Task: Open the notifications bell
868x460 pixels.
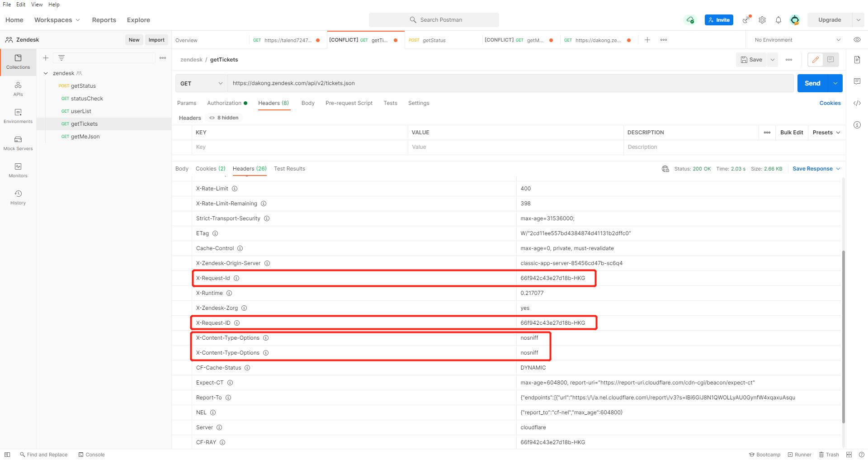Action: 778,20
